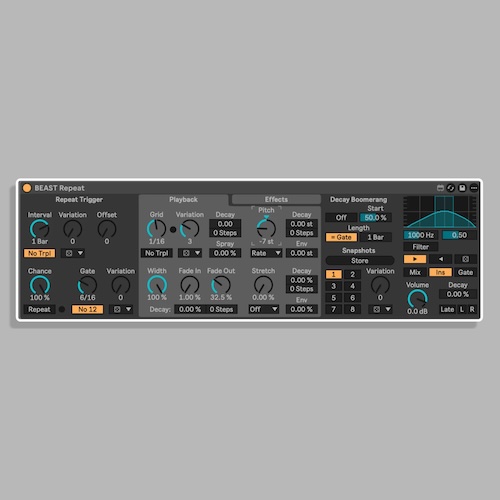
Task: Click the Offset knob
Action: 107,229
